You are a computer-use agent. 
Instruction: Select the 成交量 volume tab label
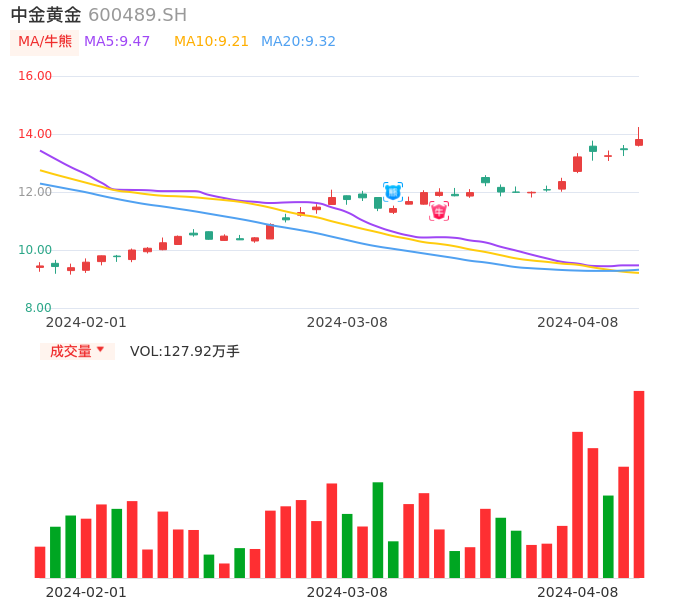(x=70, y=351)
